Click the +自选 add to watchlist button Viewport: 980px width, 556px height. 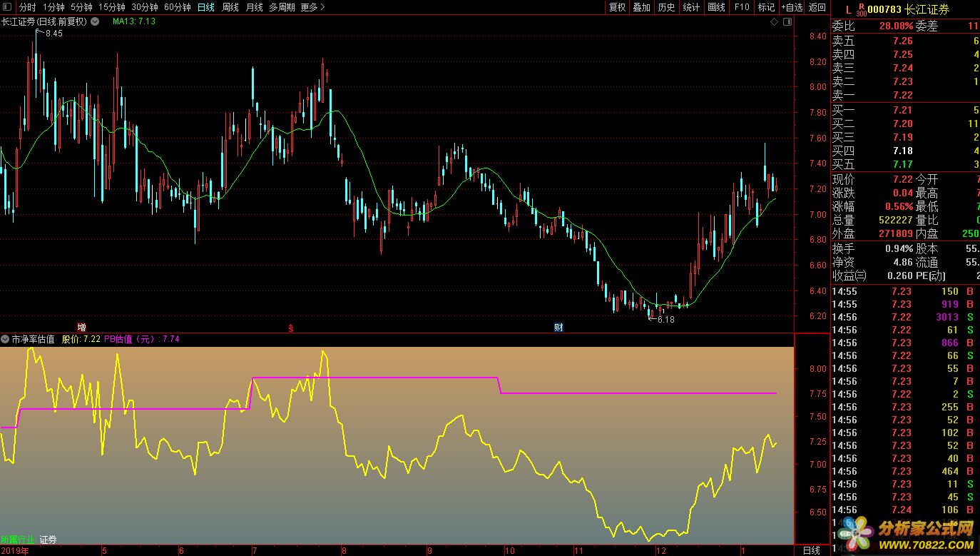click(792, 7)
